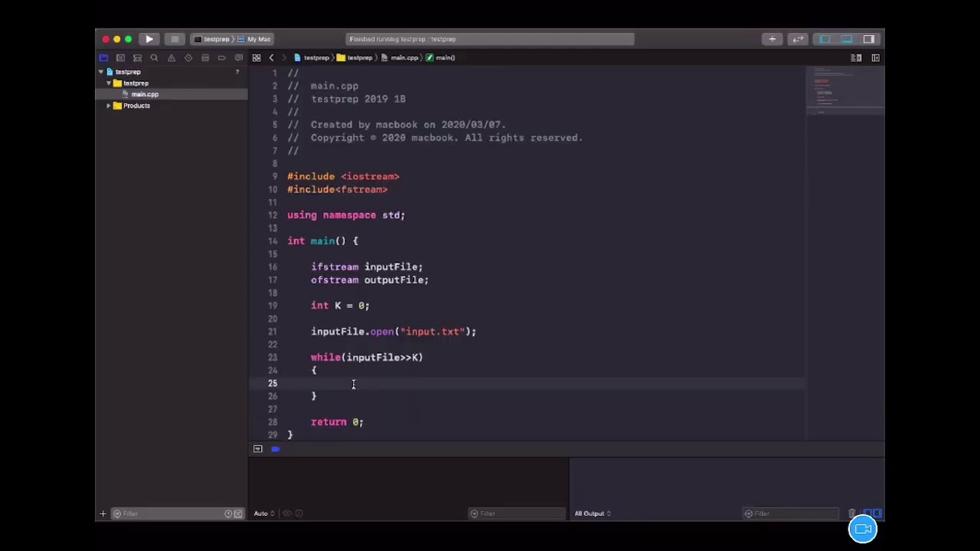Click the variable info button

(299, 514)
